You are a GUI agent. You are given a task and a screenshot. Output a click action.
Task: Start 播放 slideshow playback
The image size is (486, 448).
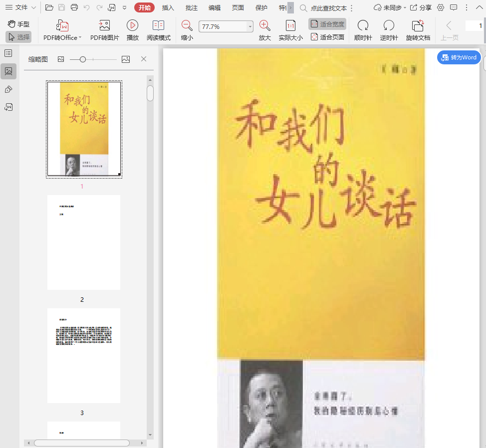click(132, 30)
